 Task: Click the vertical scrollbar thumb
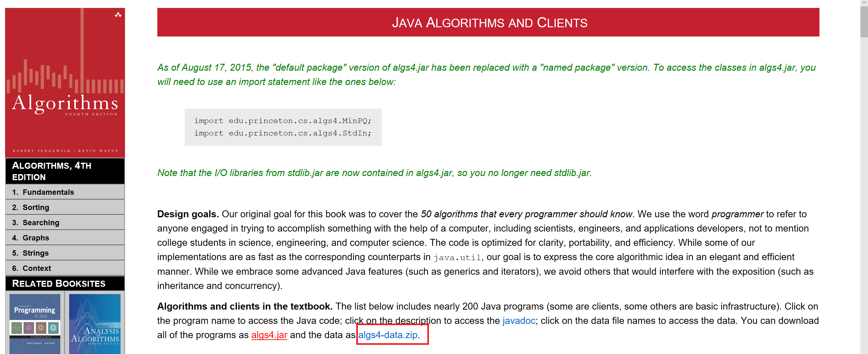[x=864, y=22]
